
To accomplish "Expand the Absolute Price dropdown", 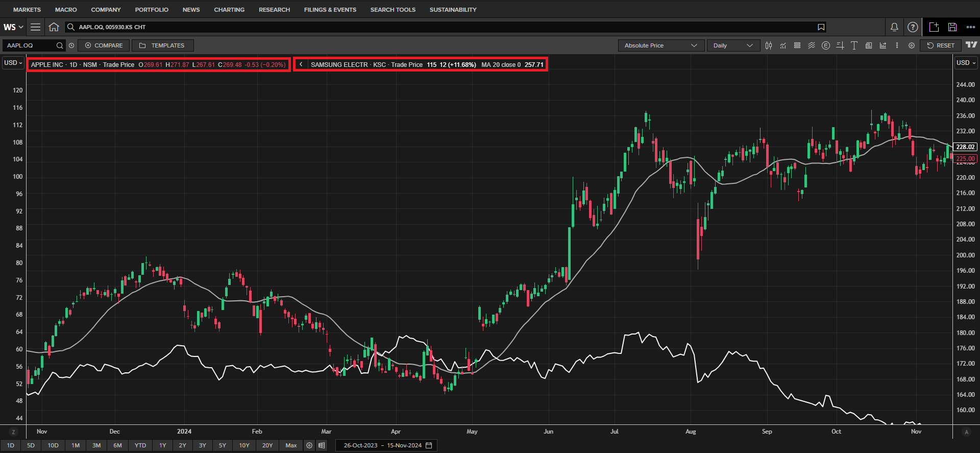I will (661, 45).
